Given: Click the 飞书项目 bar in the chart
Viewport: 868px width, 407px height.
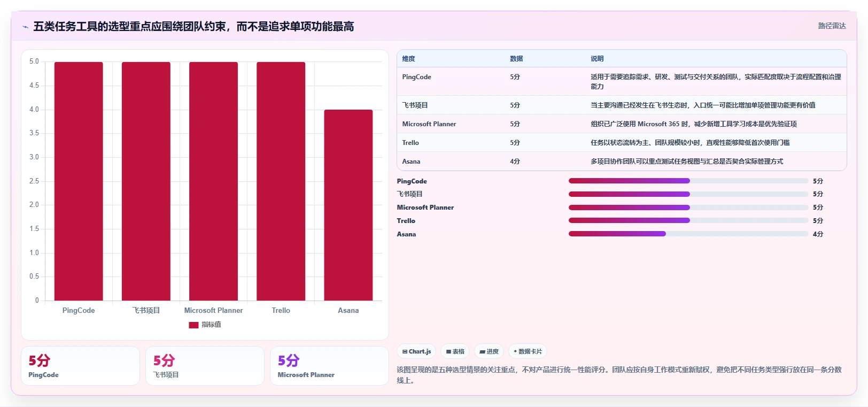Looking at the screenshot, I should pyautogui.click(x=146, y=181).
